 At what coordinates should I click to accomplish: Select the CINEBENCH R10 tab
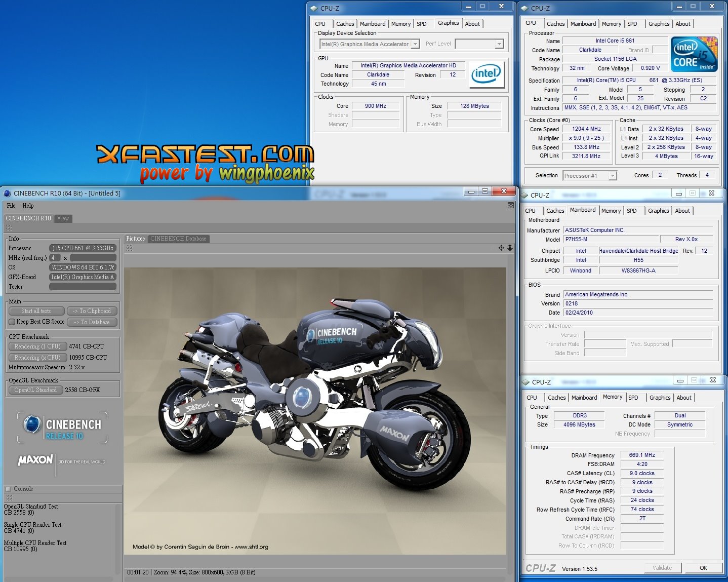pyautogui.click(x=28, y=218)
